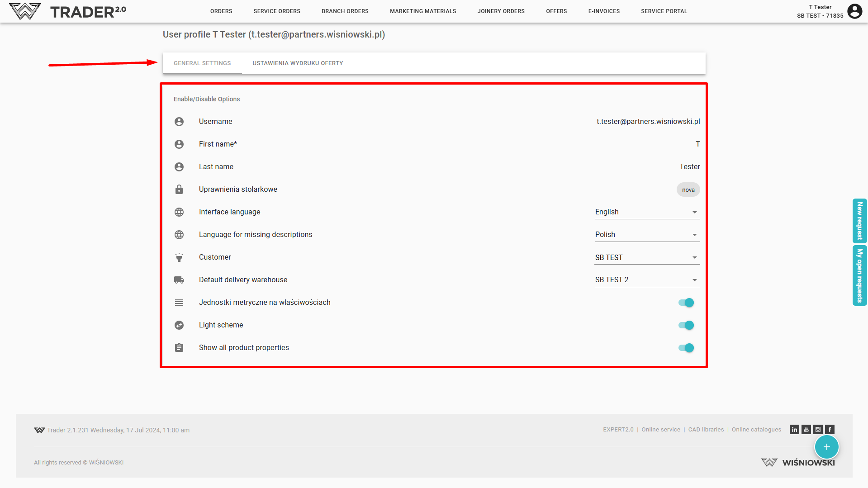Open the Online catalogues footer link
868x488 pixels.
[x=756, y=430]
